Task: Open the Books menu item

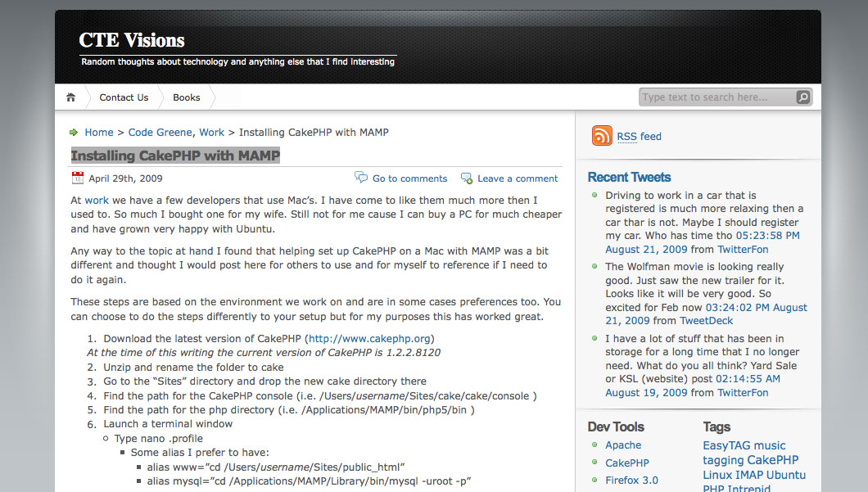Action: [187, 97]
